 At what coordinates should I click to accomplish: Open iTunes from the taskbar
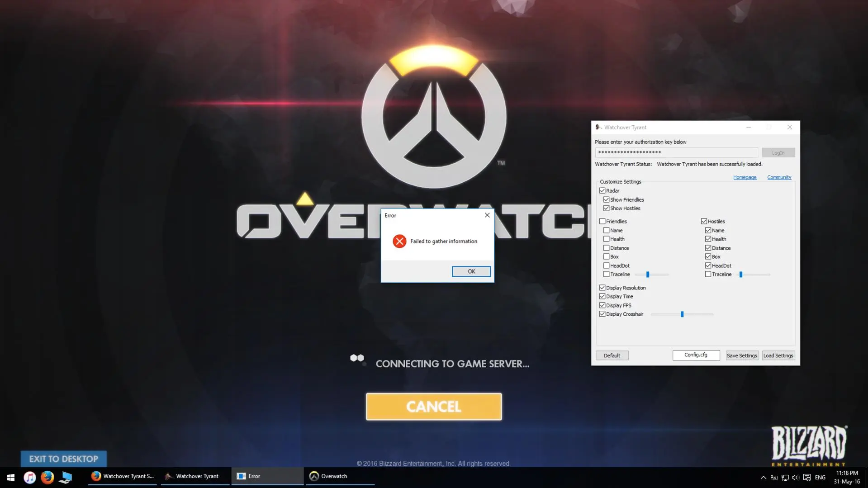(30, 477)
